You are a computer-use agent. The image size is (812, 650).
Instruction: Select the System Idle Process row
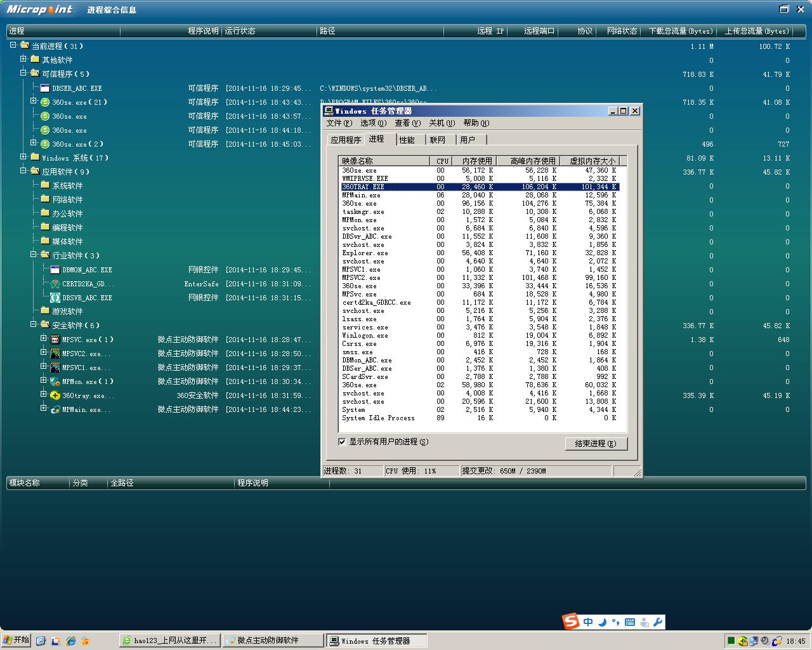tap(479, 418)
